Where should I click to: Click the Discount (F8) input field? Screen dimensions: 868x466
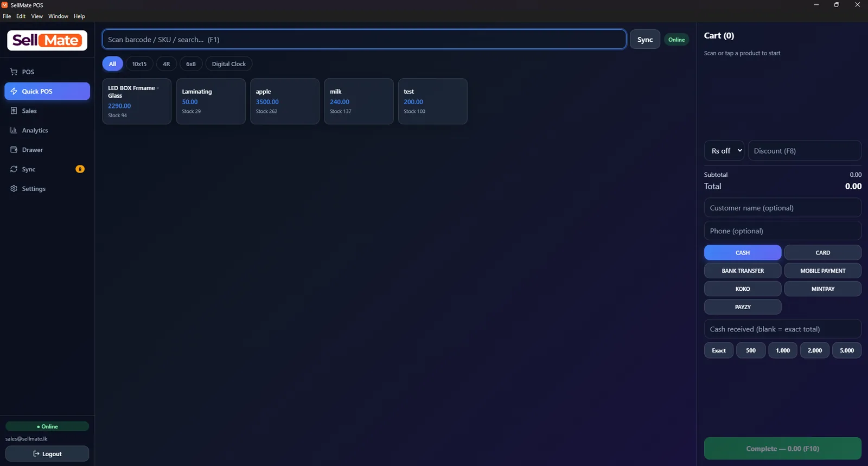[805, 151]
